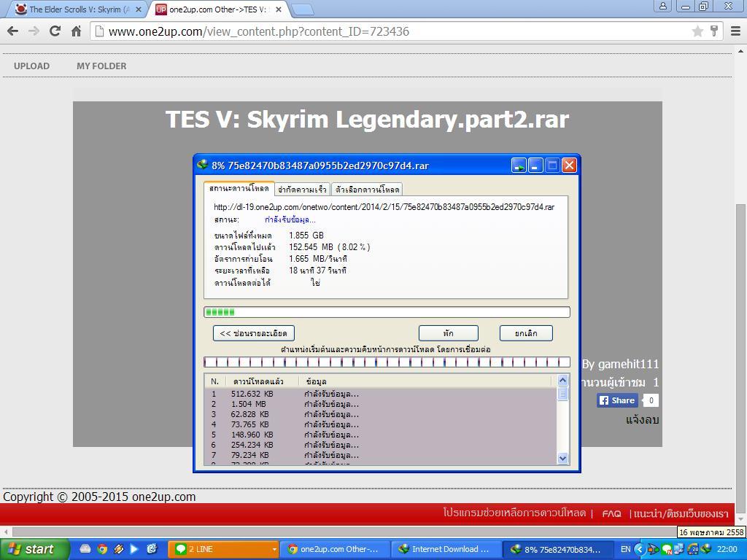Screen dimensions: 747x560
Task: Click the ดาวน์โหลดแล้ว column header
Action: coord(262,381)
